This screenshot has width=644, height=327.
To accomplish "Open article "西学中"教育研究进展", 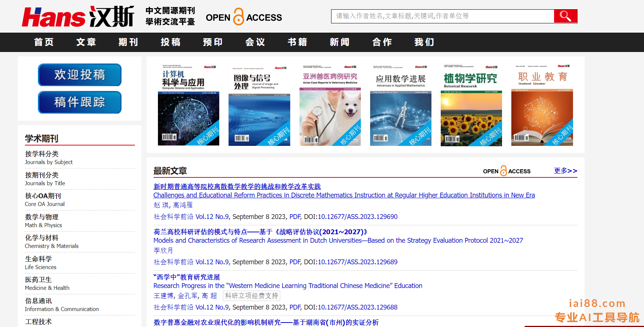I will point(187,277).
